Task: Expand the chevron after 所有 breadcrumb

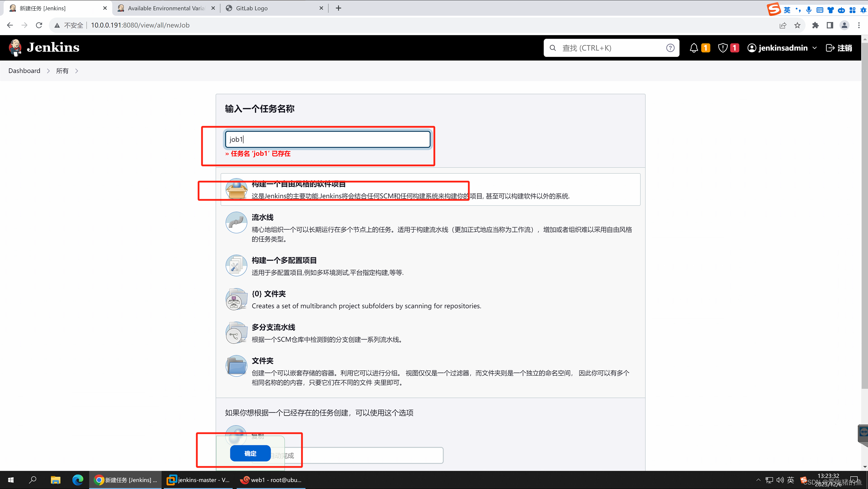Action: pos(77,71)
